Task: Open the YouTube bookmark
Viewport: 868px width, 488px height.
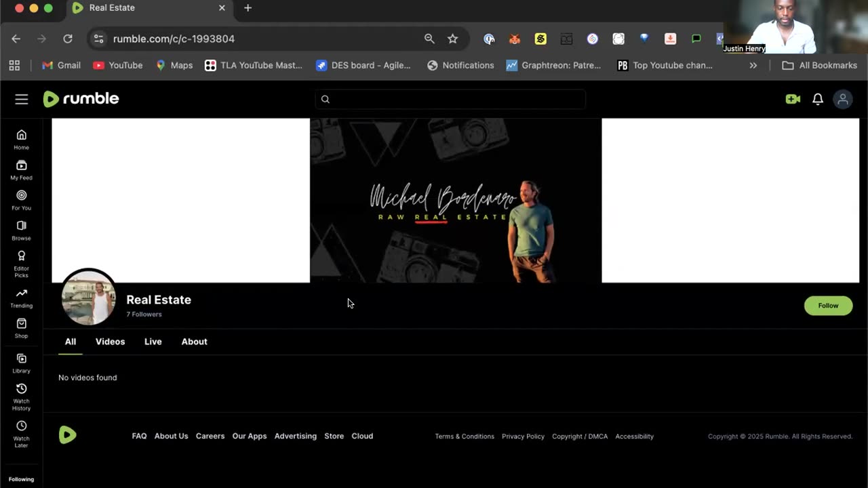Action: point(117,65)
